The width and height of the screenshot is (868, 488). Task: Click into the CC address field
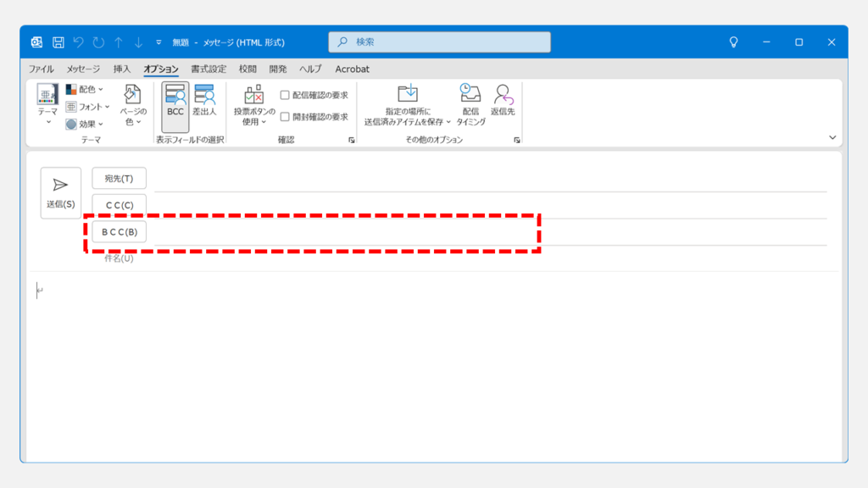pos(491,206)
